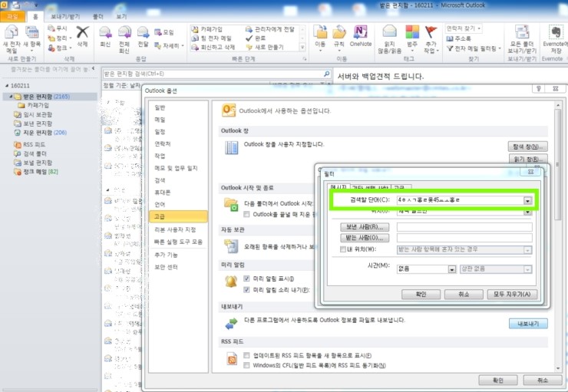Screen dimensions: 568x392
Task: Check the 업데이트된 RSS 피드 항목 checkbox
Action: (x=246, y=355)
